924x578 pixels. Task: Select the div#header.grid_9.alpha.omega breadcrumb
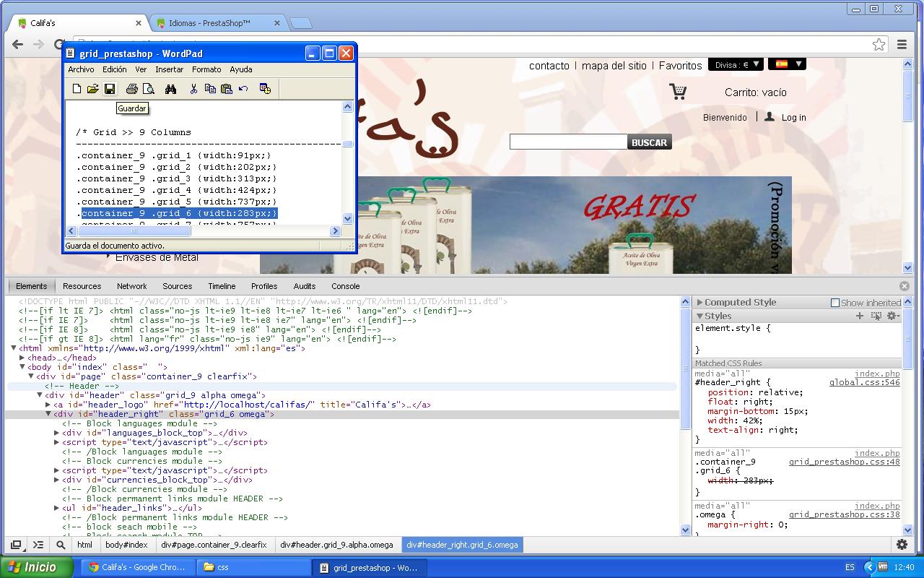coord(336,545)
